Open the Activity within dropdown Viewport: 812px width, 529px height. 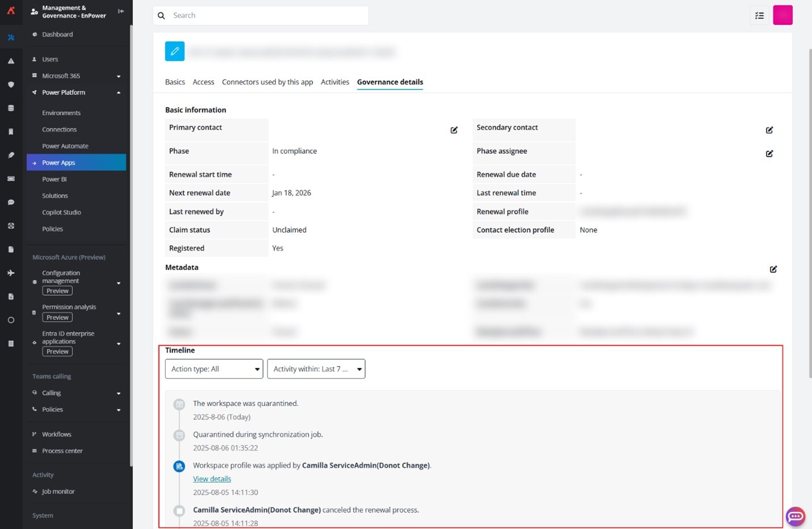tap(316, 369)
